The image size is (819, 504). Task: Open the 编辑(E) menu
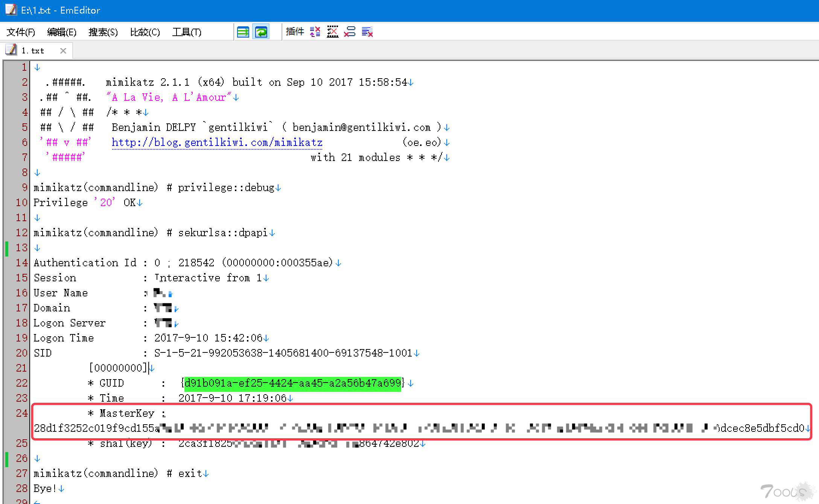62,32
